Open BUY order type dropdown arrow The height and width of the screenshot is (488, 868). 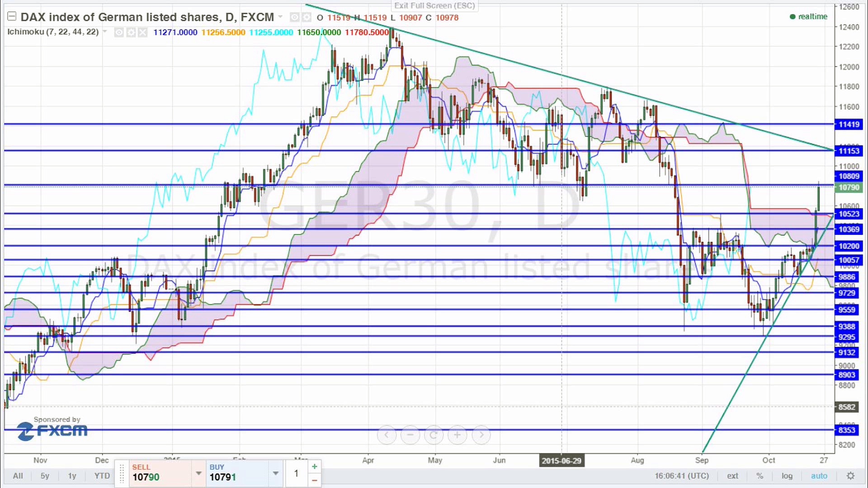coord(275,473)
